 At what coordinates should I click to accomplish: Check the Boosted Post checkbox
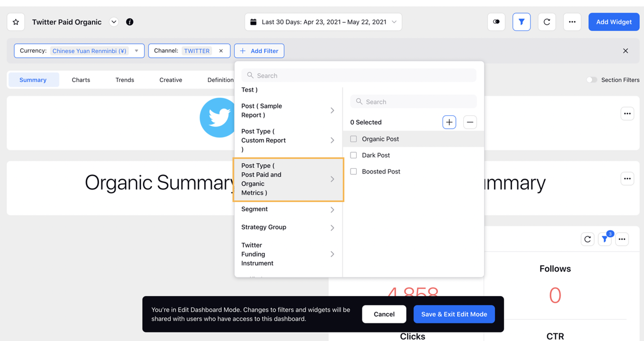coord(354,172)
